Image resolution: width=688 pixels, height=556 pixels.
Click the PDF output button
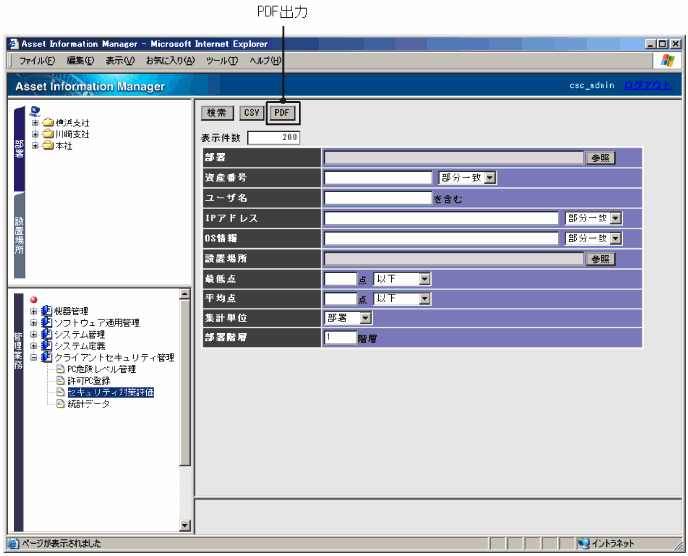(x=282, y=113)
